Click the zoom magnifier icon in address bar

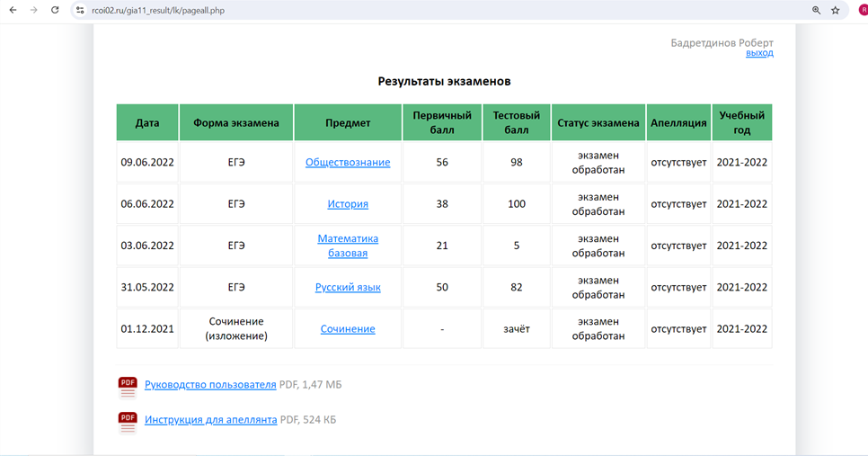click(817, 10)
